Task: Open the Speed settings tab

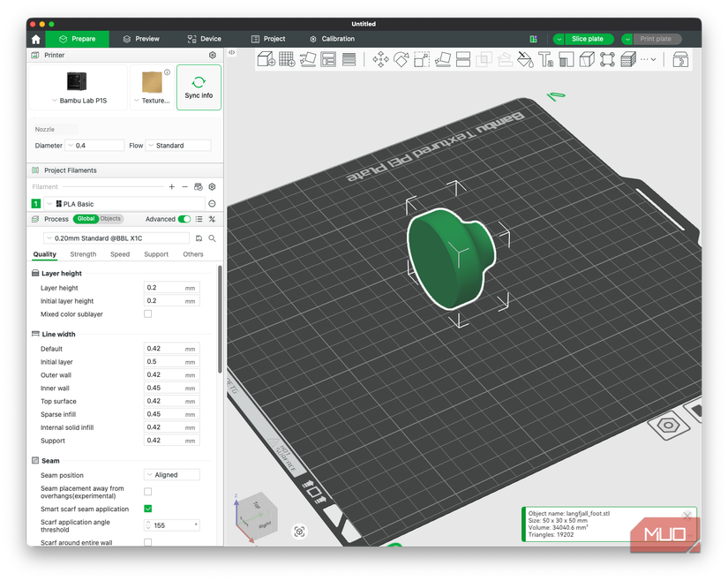Action: coord(120,254)
